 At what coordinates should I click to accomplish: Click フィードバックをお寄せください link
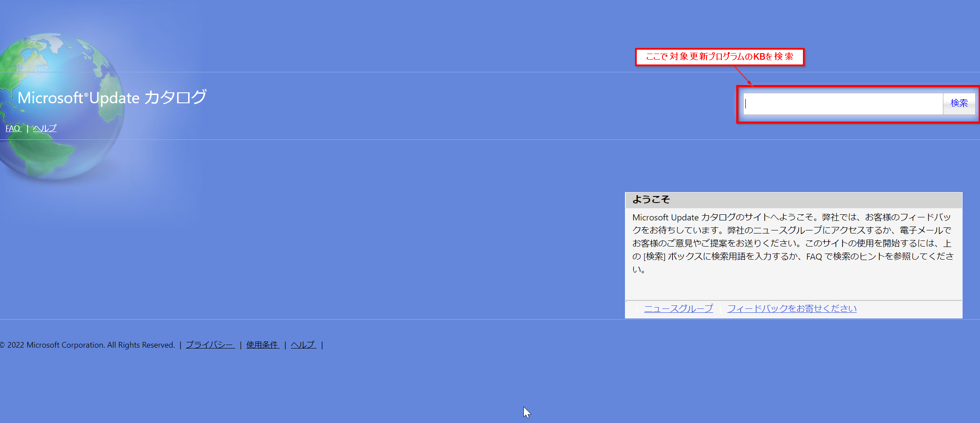pos(792,308)
